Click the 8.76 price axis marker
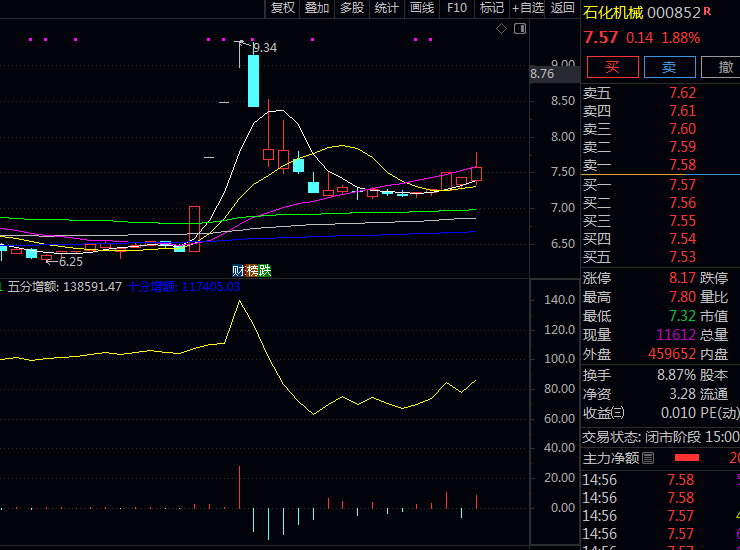The height and width of the screenshot is (550, 740). [542, 74]
